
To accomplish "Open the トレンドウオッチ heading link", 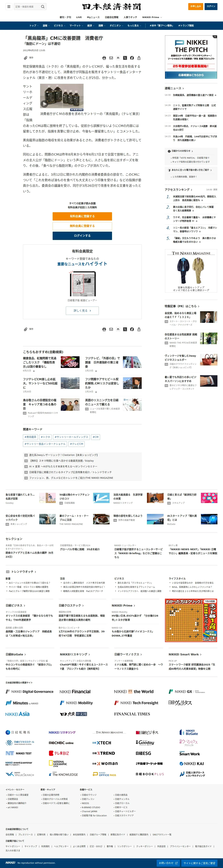I will [24, 572].
